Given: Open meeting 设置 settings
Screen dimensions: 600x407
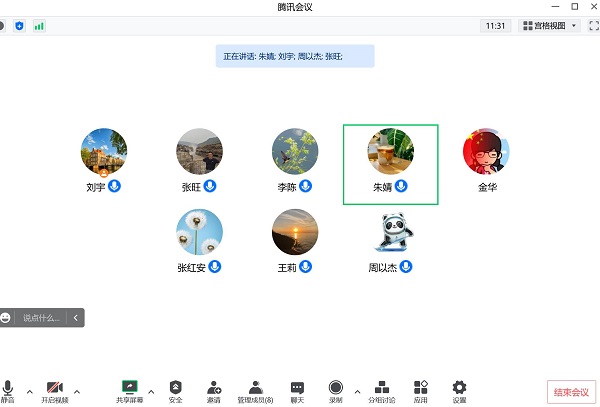Looking at the screenshot, I should tap(459, 389).
